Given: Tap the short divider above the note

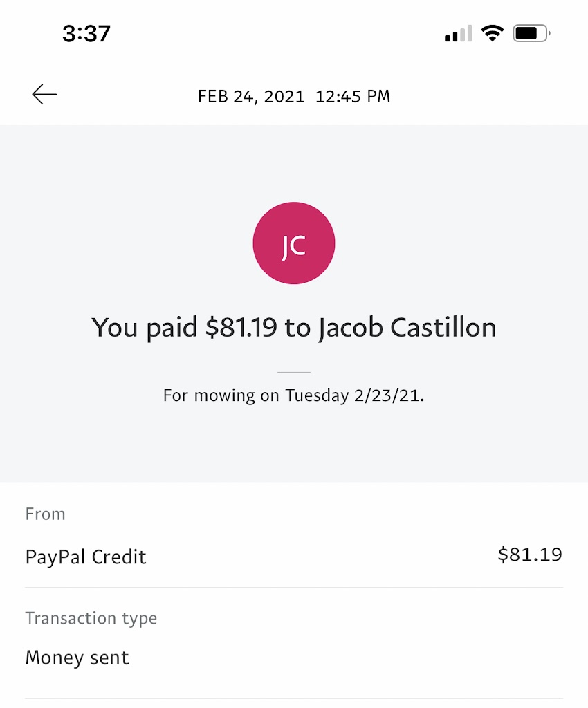Looking at the screenshot, I should click(x=294, y=372).
